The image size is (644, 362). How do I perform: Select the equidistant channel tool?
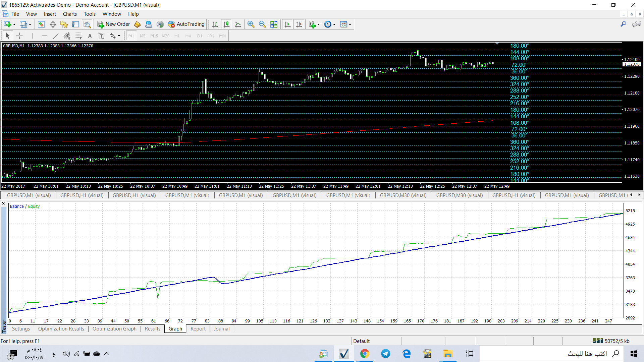tap(67, 36)
